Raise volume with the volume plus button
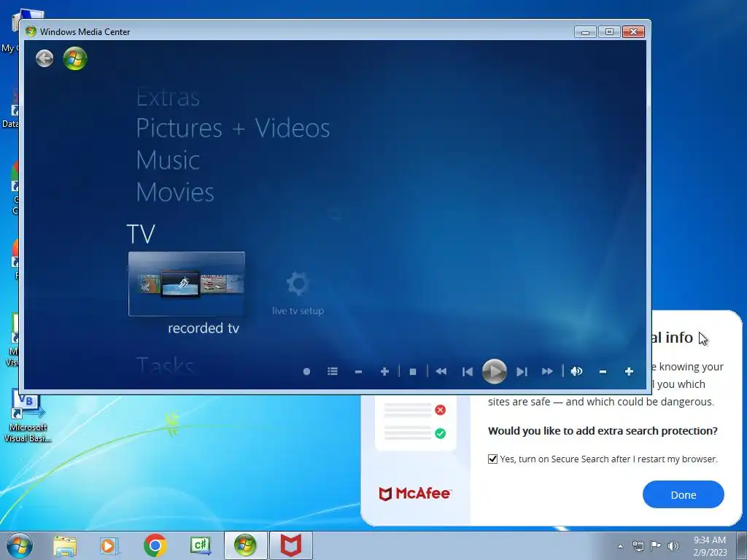This screenshot has width=747, height=560. click(629, 371)
